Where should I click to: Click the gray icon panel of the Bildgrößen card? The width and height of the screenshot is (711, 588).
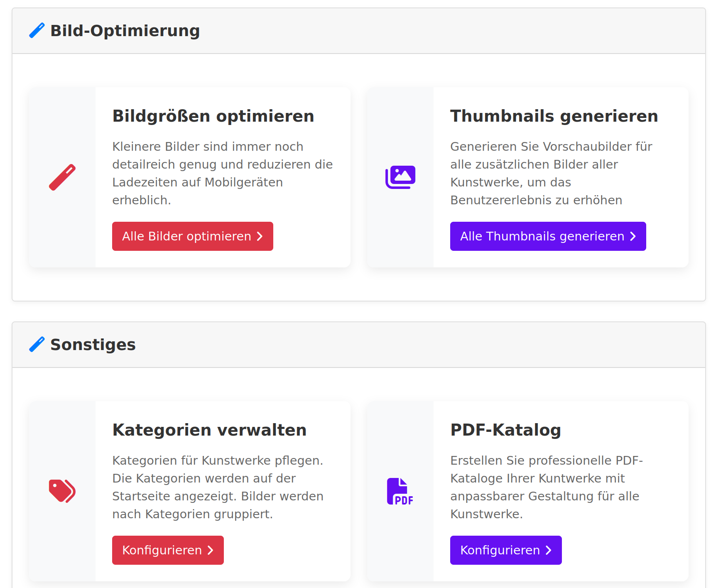tap(62, 176)
